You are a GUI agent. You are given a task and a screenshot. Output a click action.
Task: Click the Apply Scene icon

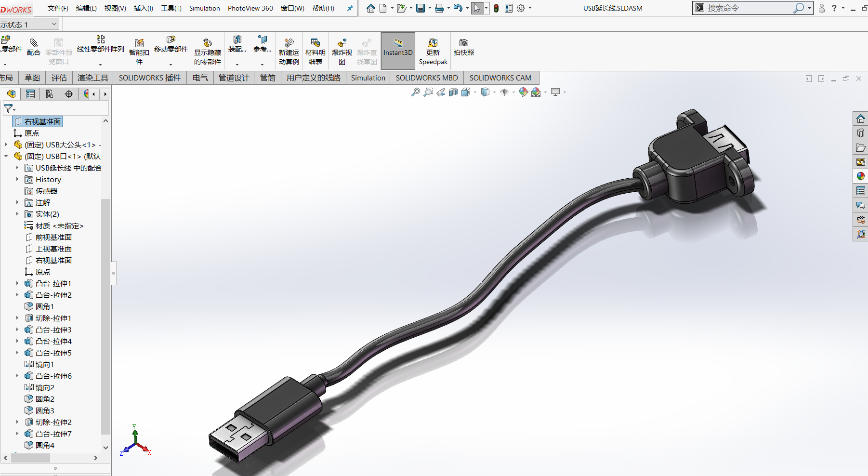[536, 92]
